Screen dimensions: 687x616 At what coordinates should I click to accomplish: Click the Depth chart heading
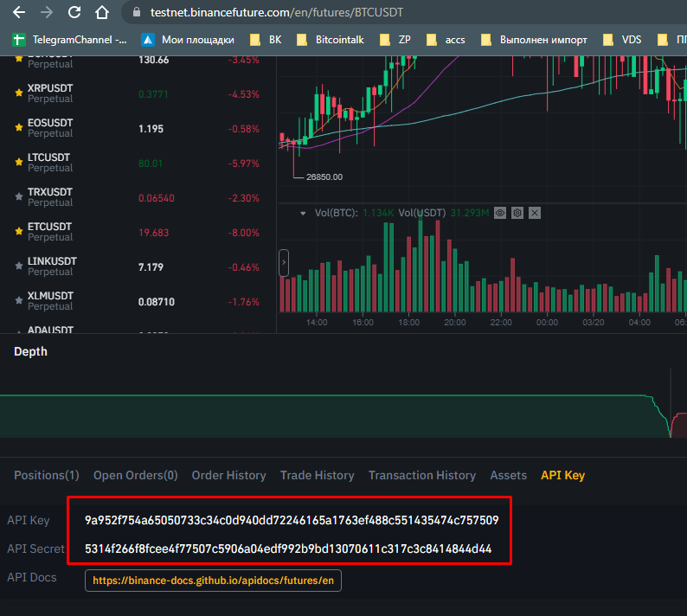30,352
